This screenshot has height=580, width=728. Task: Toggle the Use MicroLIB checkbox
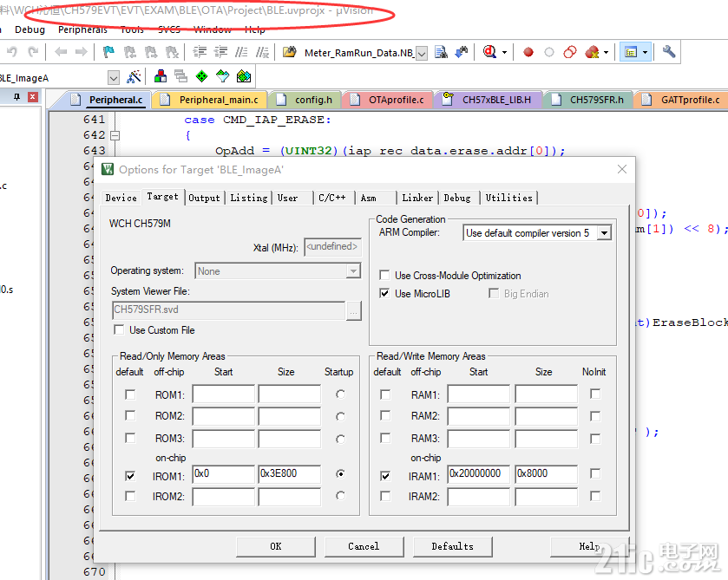[x=384, y=293]
